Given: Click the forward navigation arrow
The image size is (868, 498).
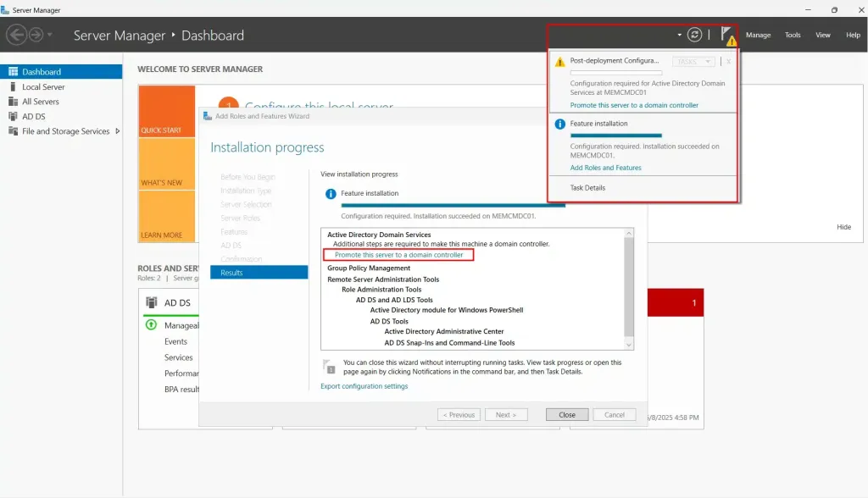Looking at the screenshot, I should 36,35.
